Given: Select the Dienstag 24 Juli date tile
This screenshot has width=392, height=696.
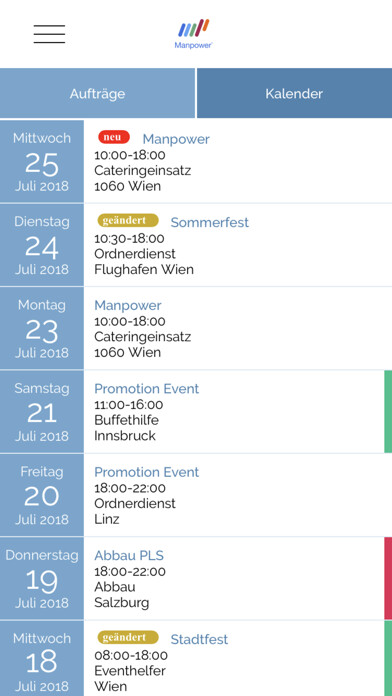Looking at the screenshot, I should (x=42, y=245).
